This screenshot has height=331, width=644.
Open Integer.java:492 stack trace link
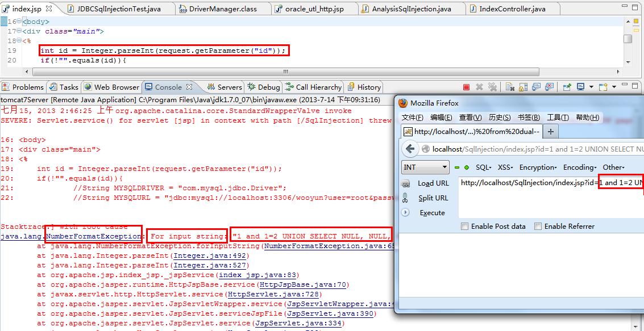210,255
